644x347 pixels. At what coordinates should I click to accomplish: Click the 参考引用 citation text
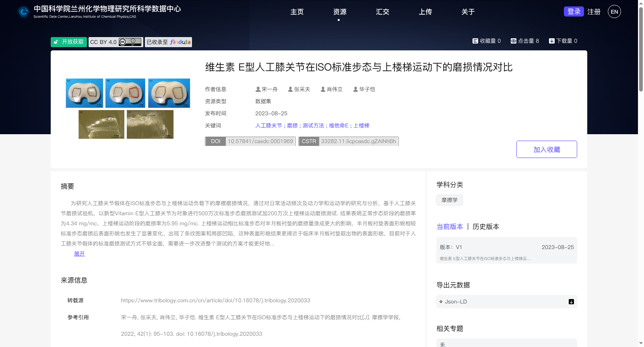261,325
